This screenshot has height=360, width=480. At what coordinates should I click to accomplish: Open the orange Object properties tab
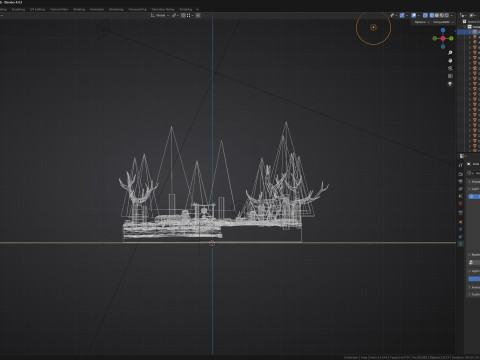(x=461, y=222)
